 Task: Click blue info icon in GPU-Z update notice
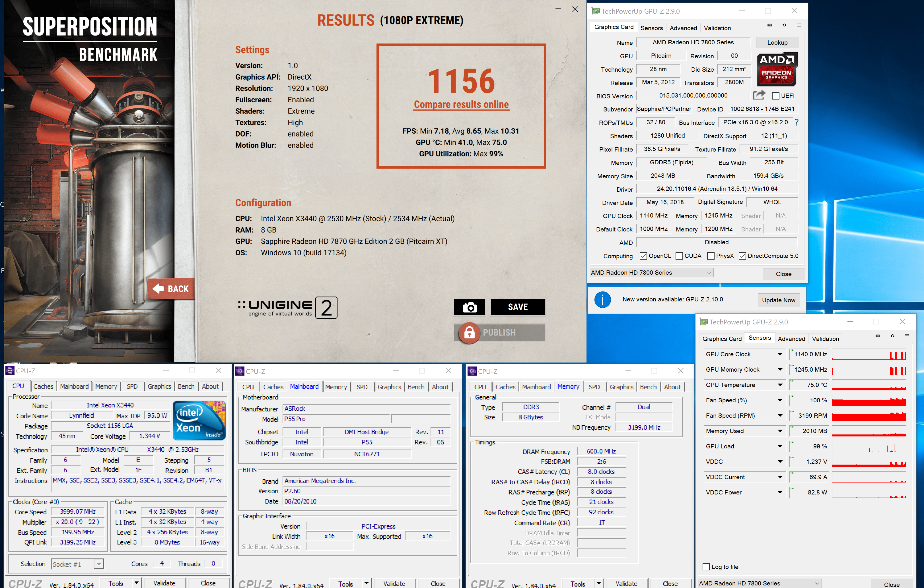coord(602,299)
